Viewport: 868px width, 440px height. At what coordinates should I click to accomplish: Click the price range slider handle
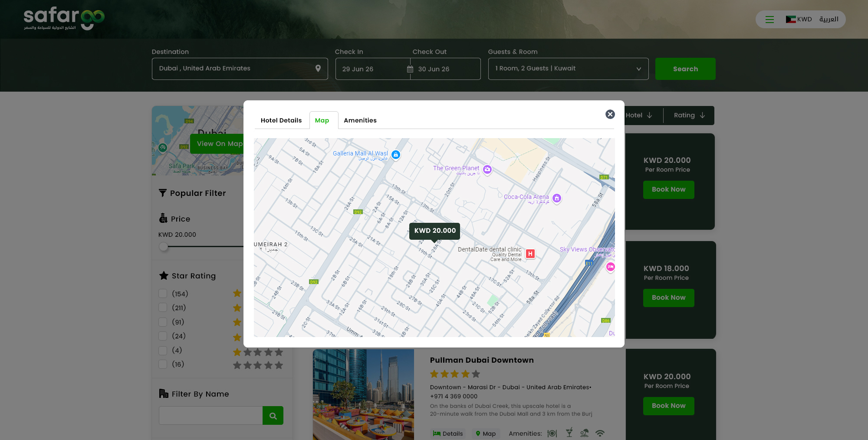click(x=164, y=247)
